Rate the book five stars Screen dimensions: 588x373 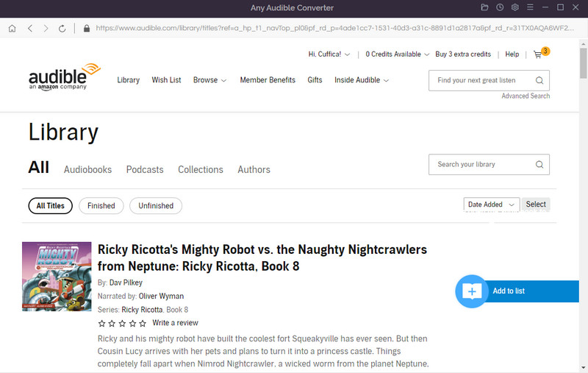[143, 323]
